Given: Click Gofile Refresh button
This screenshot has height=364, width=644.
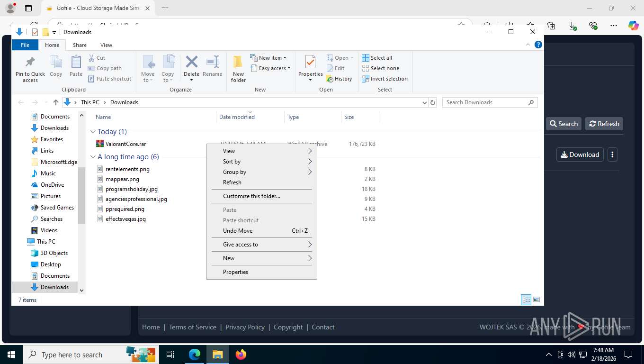Looking at the screenshot, I should [604, 124].
